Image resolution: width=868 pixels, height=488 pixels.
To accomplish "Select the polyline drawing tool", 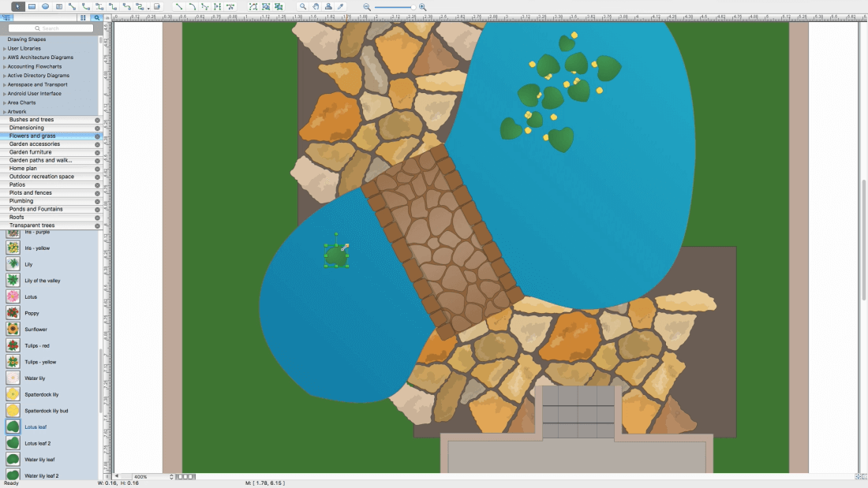I will (205, 6).
